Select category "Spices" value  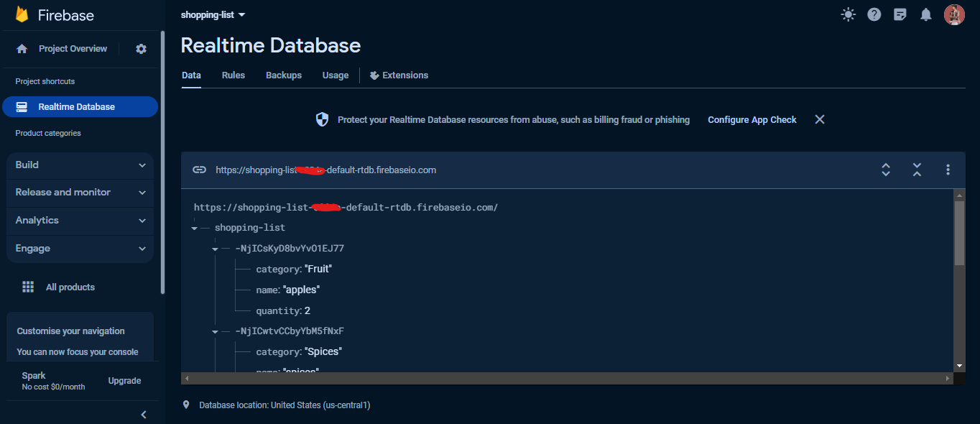(x=323, y=352)
